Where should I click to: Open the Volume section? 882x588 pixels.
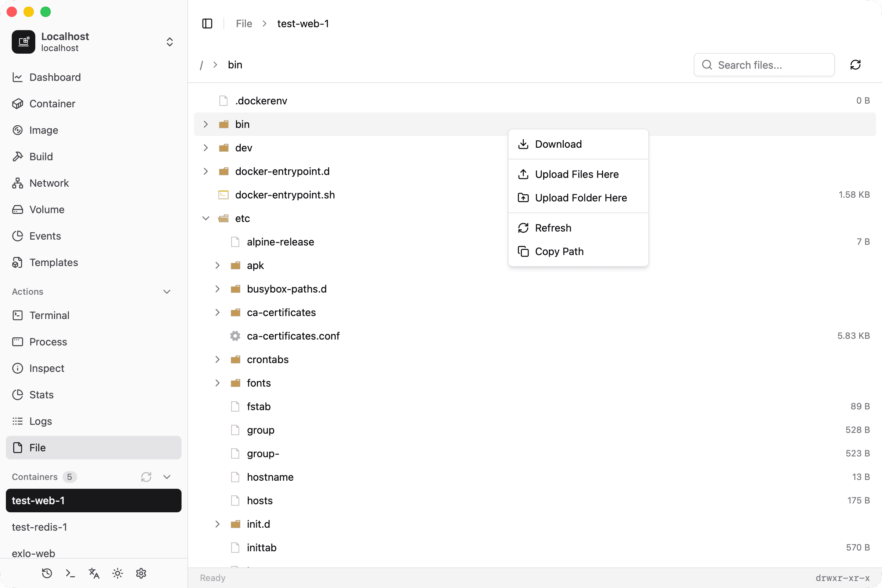point(47,209)
